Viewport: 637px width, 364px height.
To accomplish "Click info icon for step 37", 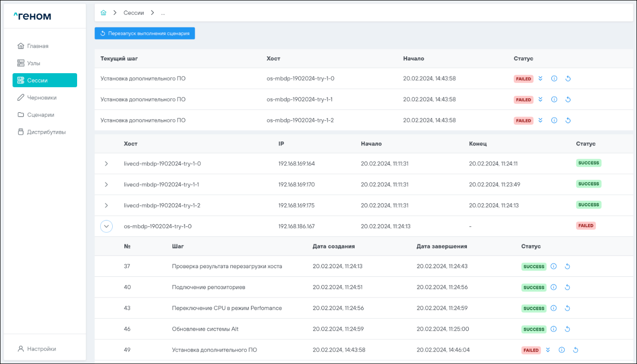I will click(x=554, y=267).
